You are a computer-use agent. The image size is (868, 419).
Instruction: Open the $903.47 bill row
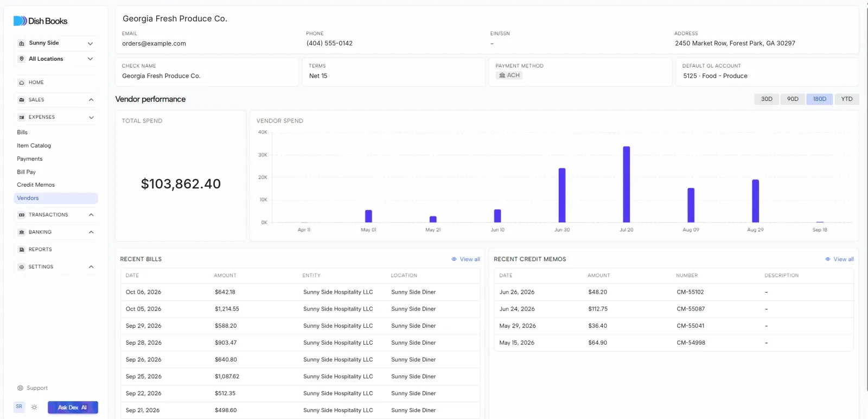(300, 342)
